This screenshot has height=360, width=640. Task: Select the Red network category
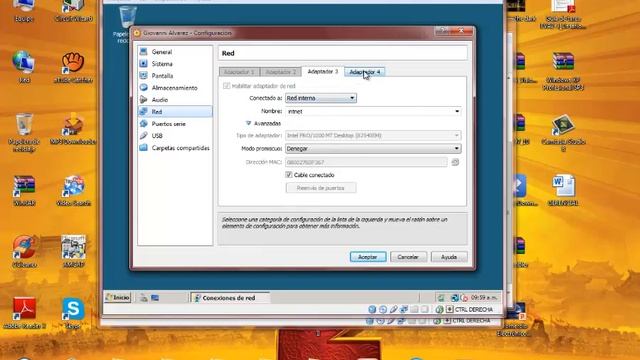pyautogui.click(x=175, y=111)
